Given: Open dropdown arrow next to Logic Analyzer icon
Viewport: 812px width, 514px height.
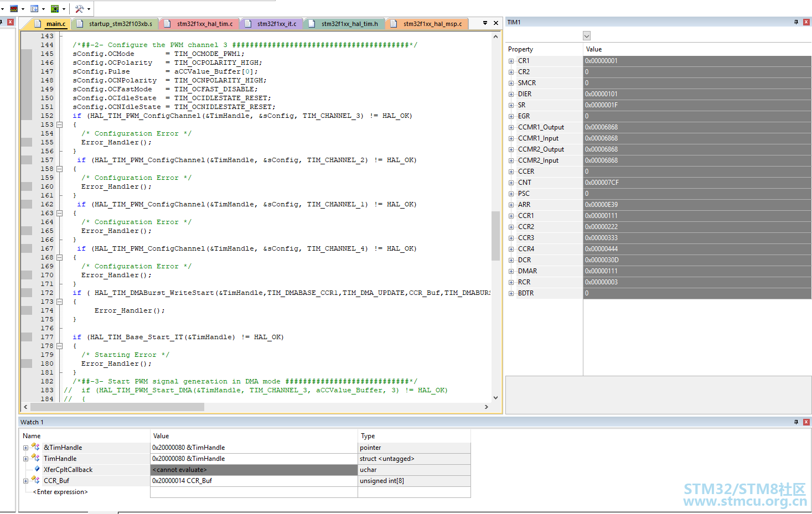Looking at the screenshot, I should [x=23, y=9].
